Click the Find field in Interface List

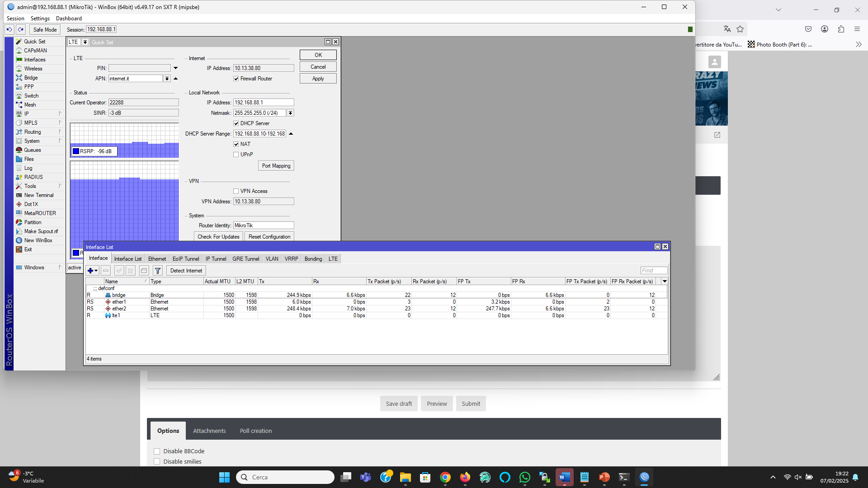pos(654,271)
